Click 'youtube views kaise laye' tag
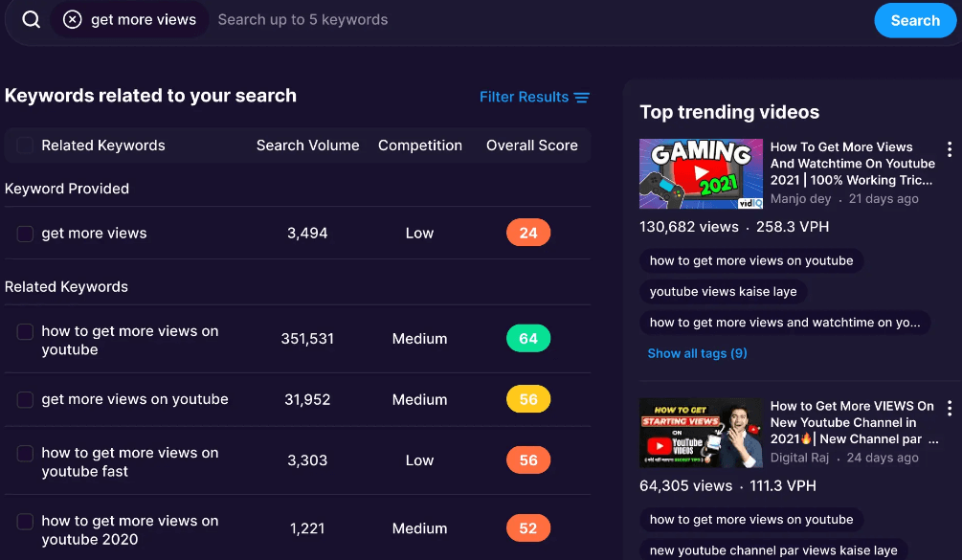The height and width of the screenshot is (560, 962). click(x=723, y=292)
